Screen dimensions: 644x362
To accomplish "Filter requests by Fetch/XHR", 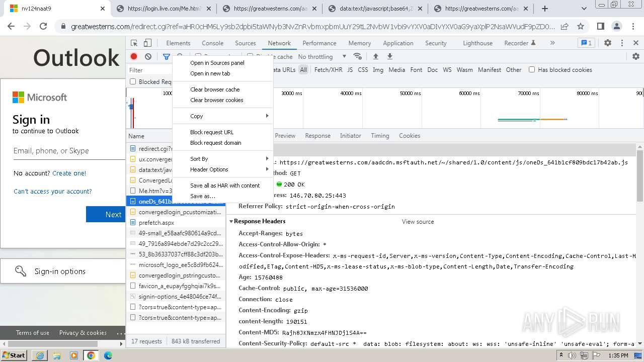I will point(329,70).
